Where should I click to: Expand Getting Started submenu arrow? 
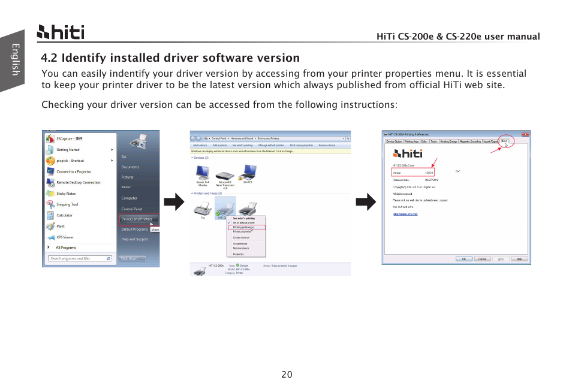tap(112, 150)
